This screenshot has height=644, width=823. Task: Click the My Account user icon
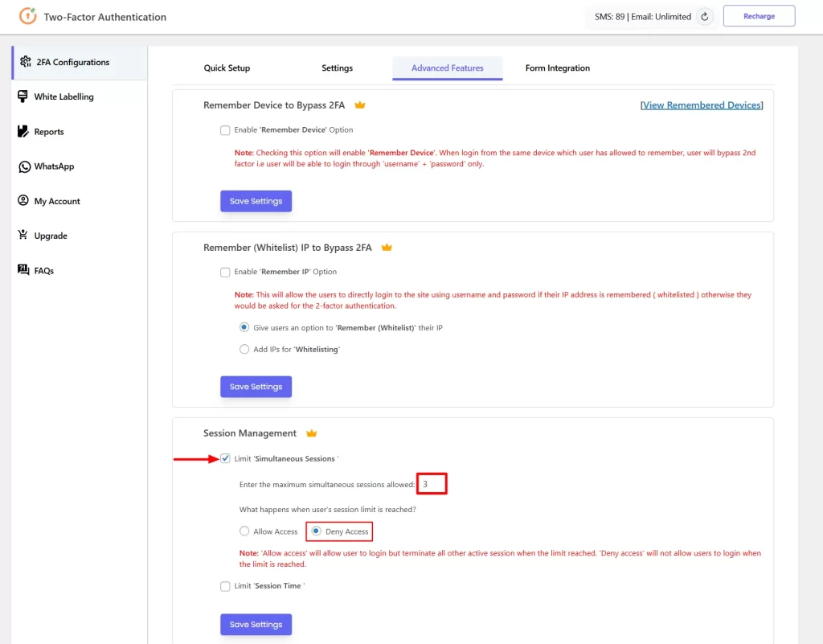(x=23, y=201)
